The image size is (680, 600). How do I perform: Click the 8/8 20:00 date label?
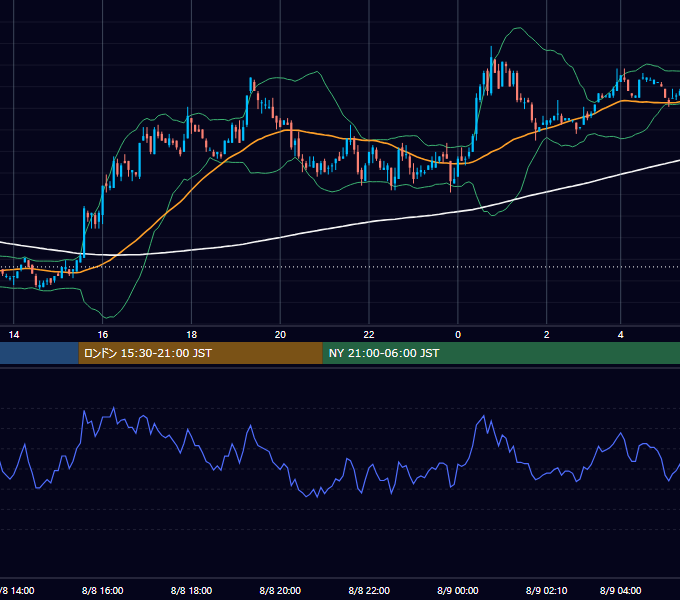(x=280, y=590)
